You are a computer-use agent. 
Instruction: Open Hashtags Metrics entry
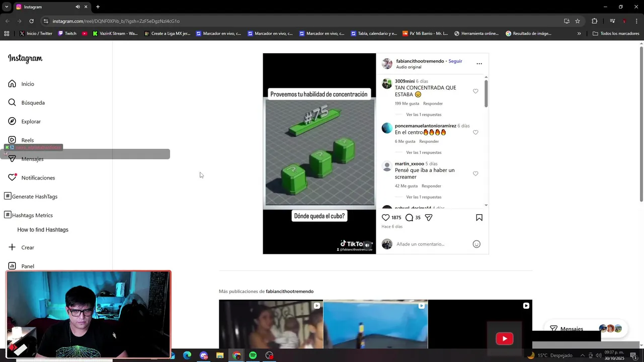[x=28, y=215]
